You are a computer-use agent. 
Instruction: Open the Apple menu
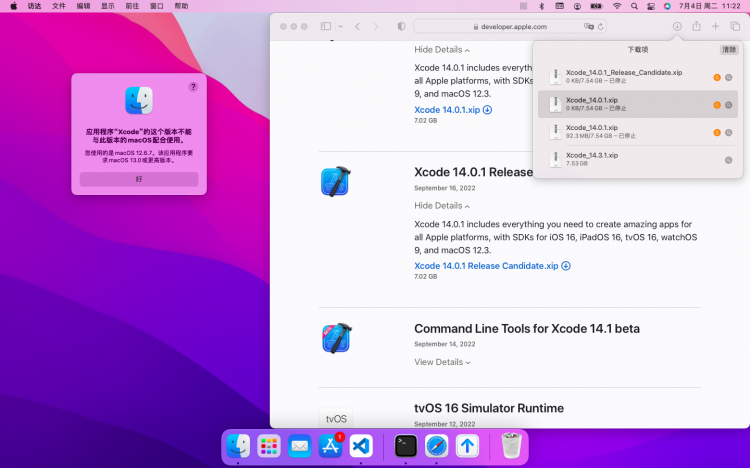(13, 6)
